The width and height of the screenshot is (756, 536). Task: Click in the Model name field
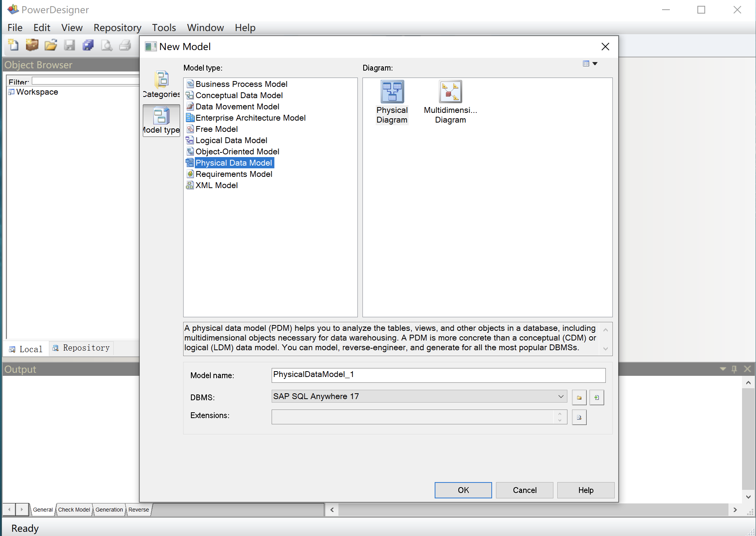tap(438, 375)
